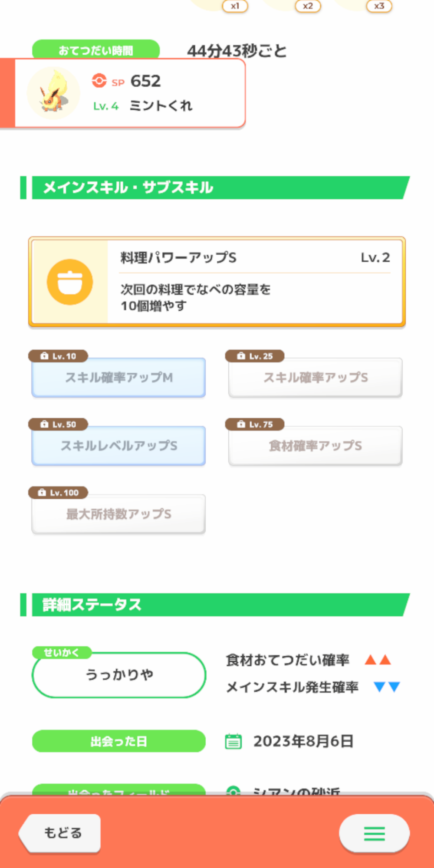Open the うっかりや nature box
Image resolution: width=434 pixels, height=868 pixels.
click(118, 675)
